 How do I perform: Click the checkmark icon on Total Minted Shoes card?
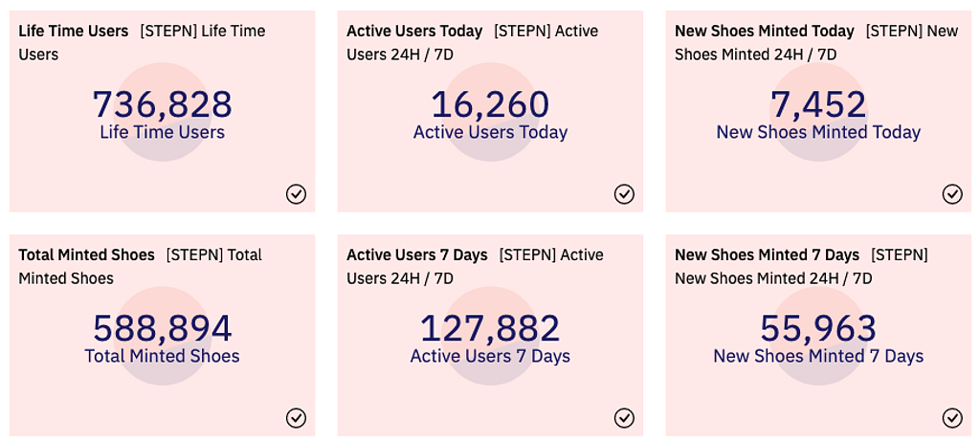point(297,418)
